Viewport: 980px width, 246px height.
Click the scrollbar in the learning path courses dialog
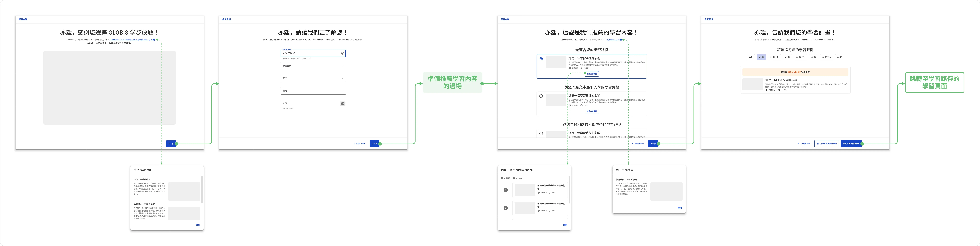(x=569, y=190)
